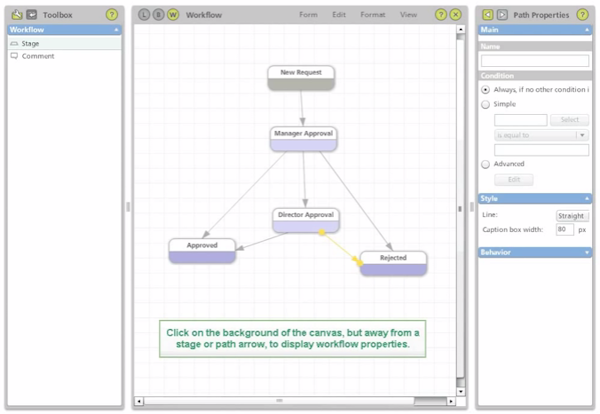Click the Workflow panel help icon

[441, 15]
